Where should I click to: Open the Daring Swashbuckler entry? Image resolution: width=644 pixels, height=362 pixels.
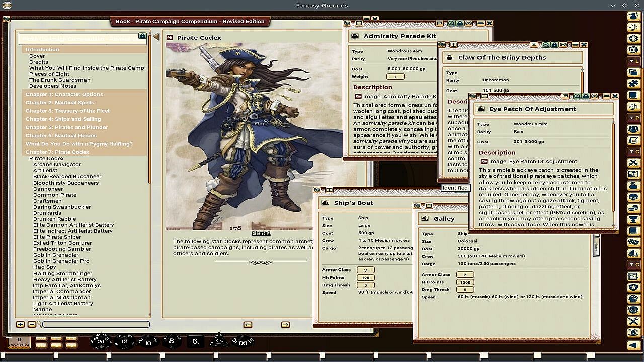pos(62,207)
